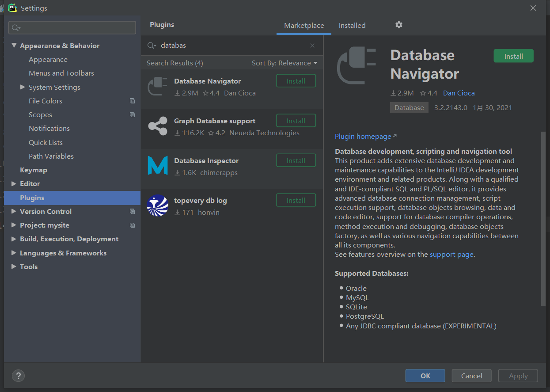Switch to the Installed tab
Image resolution: width=550 pixels, height=392 pixels.
pos(352,25)
